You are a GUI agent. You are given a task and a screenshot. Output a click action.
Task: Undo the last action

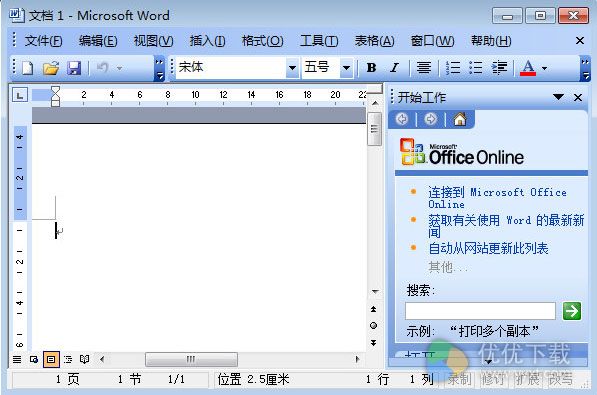pyautogui.click(x=102, y=68)
